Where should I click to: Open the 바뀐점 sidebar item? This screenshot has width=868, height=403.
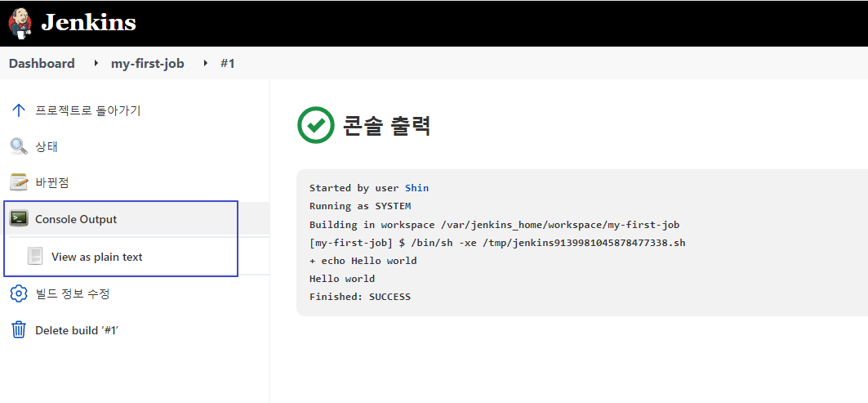52,182
